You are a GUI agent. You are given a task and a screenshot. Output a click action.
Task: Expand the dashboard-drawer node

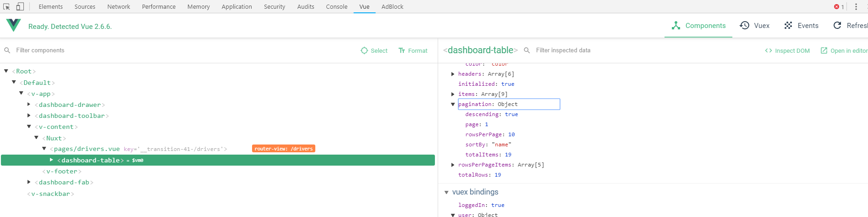pyautogui.click(x=29, y=105)
